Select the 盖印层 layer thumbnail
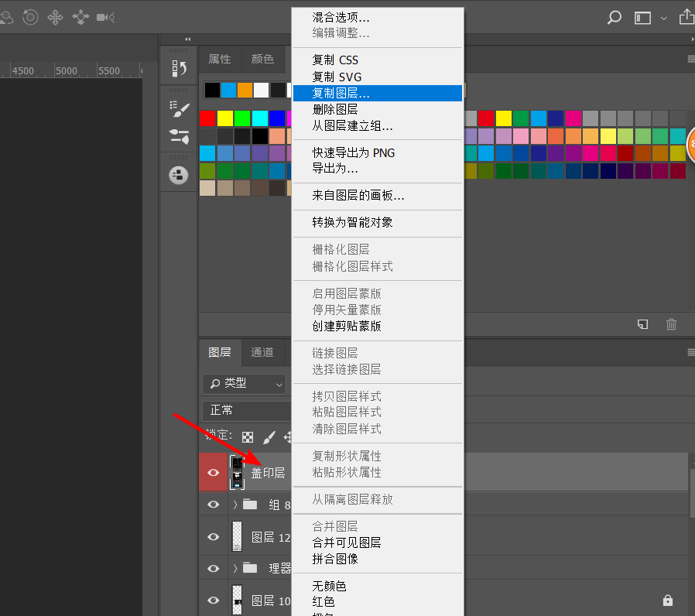This screenshot has height=616, width=695. click(x=237, y=472)
